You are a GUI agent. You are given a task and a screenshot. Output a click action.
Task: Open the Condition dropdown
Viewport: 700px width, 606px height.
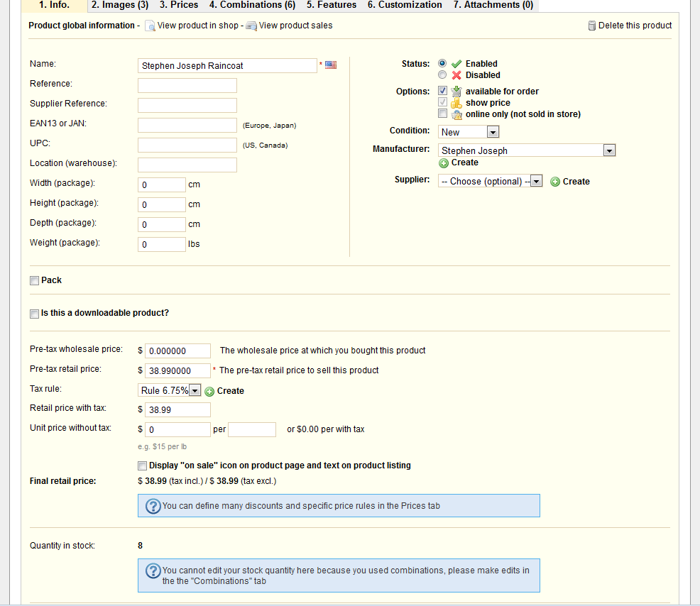point(469,132)
